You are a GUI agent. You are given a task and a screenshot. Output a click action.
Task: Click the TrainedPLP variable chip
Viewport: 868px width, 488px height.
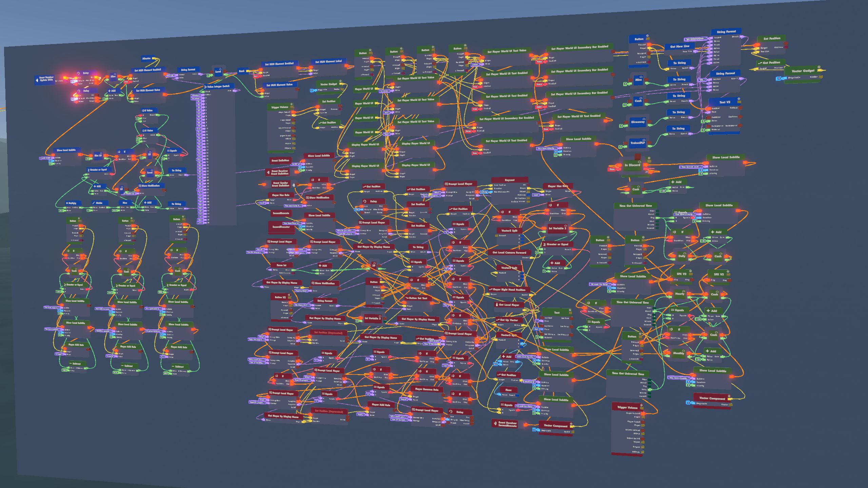(637, 143)
